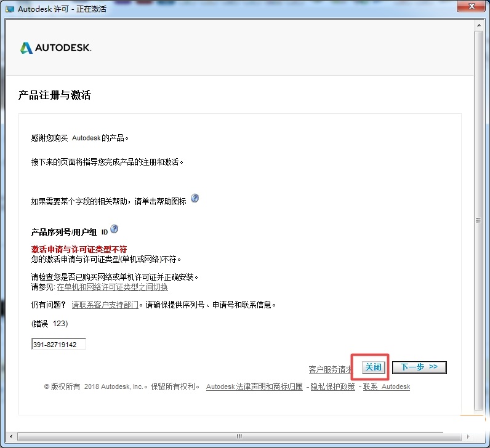Click the 下一步 >> button
The width and height of the screenshot is (490, 448).
(x=419, y=367)
